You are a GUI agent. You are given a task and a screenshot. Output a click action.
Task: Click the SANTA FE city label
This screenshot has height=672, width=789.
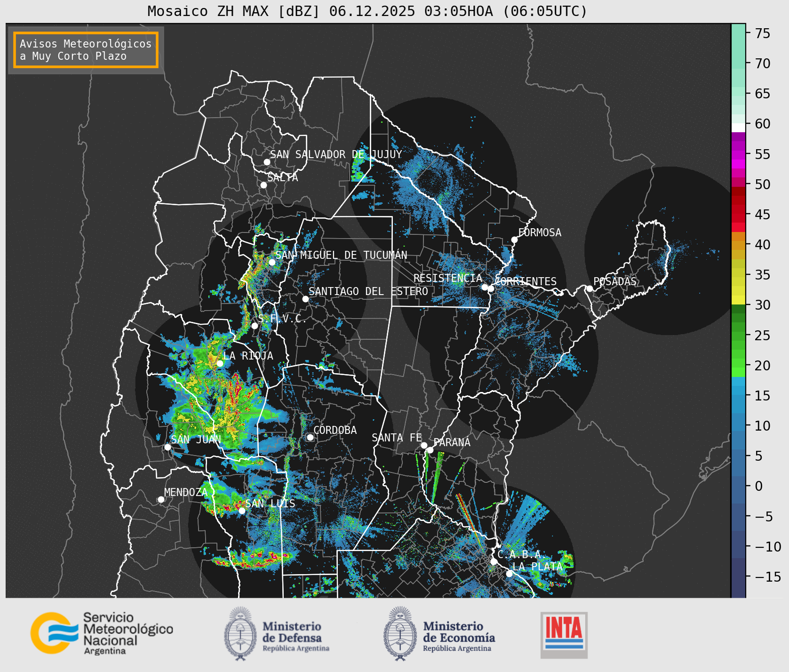point(397,438)
